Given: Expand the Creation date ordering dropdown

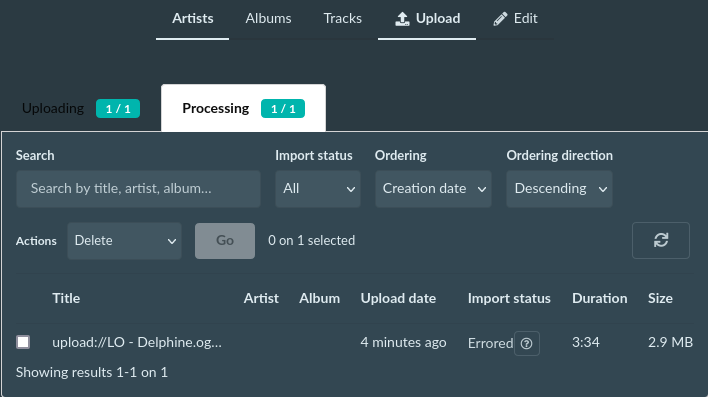Looking at the screenshot, I should [x=433, y=189].
